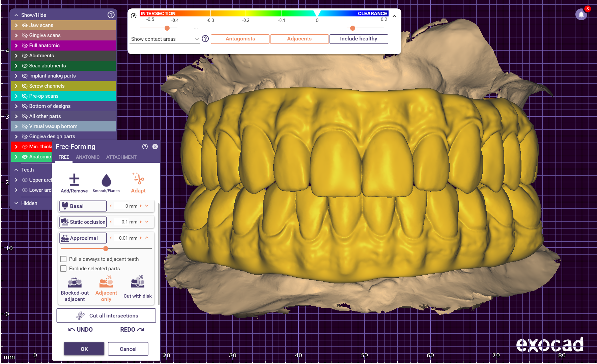Image resolution: width=597 pixels, height=364 pixels.
Task: Check Exclude selected parts box
Action: [63, 269]
